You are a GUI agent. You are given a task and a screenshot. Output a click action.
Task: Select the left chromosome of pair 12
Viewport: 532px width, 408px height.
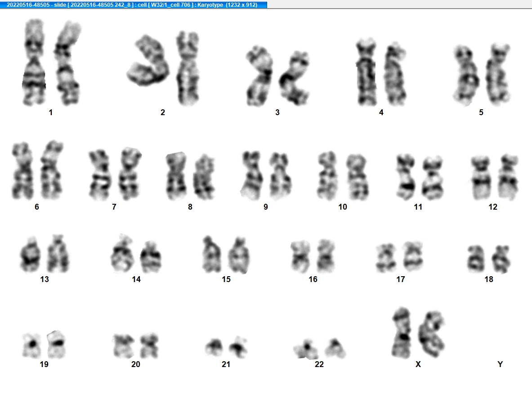coord(481,178)
